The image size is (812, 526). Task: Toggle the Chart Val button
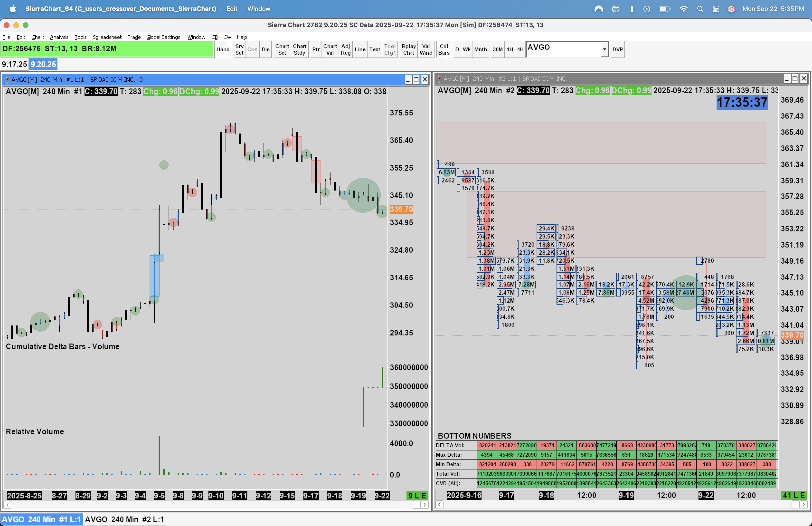pyautogui.click(x=330, y=49)
